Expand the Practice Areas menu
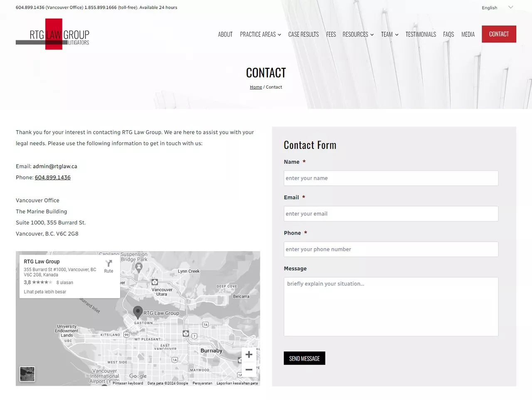Viewport: 532px width, 400px height. (x=260, y=35)
